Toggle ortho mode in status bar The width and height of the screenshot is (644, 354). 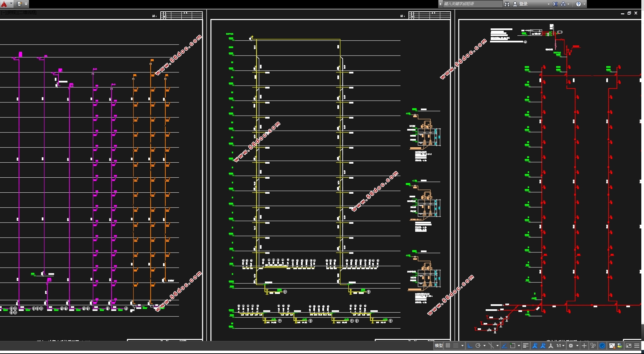click(x=470, y=346)
